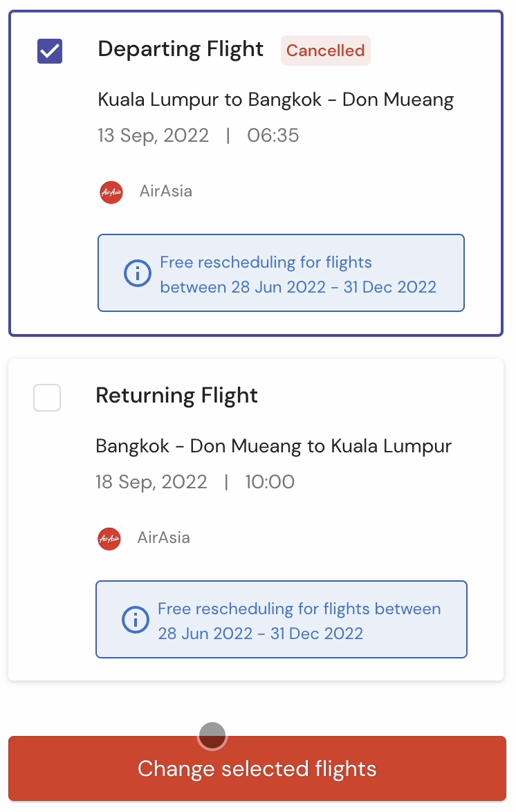Screen dimensions: 516x812
Task: Click the 13 Sep, 2022 departure date
Action: [154, 136]
